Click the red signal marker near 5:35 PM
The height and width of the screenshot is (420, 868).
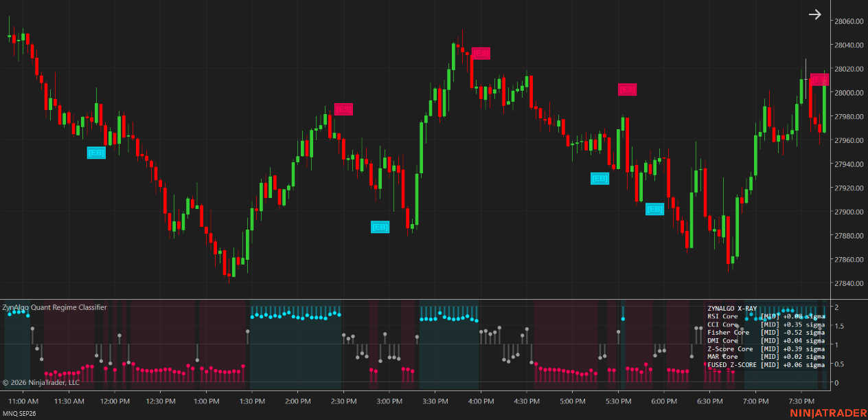(627, 89)
